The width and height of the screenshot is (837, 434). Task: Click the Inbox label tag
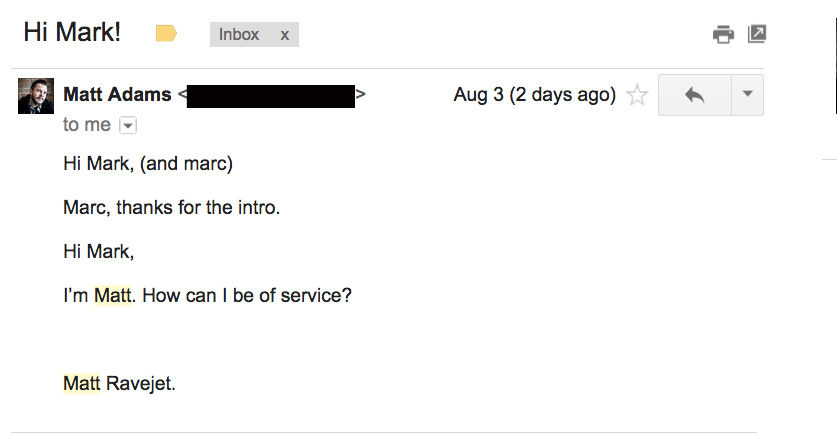239,35
